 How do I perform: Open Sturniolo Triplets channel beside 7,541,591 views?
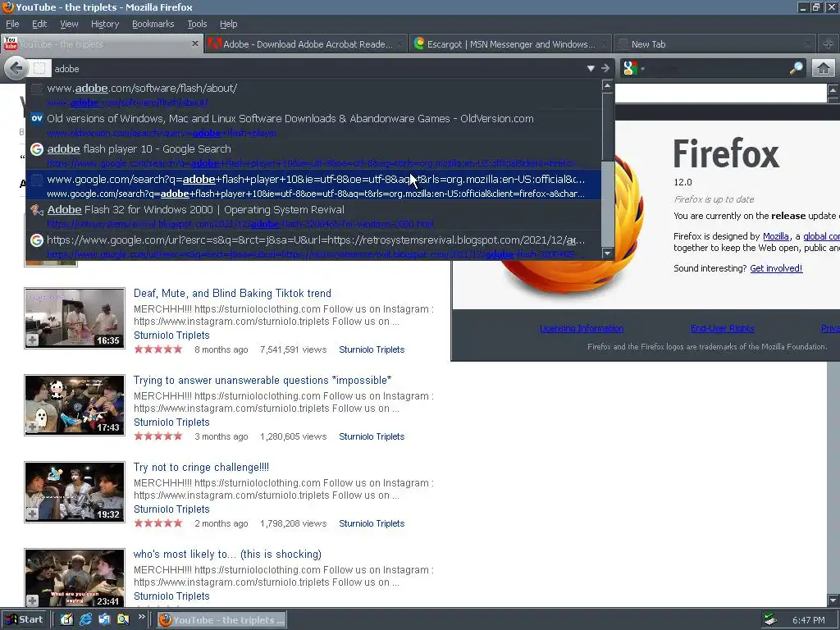tap(372, 349)
